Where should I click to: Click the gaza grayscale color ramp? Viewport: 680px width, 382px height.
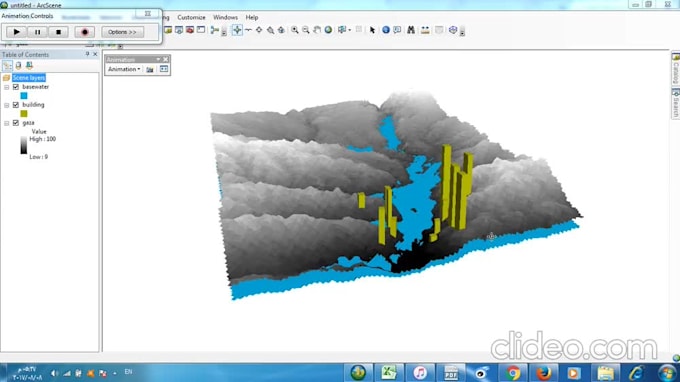24,145
